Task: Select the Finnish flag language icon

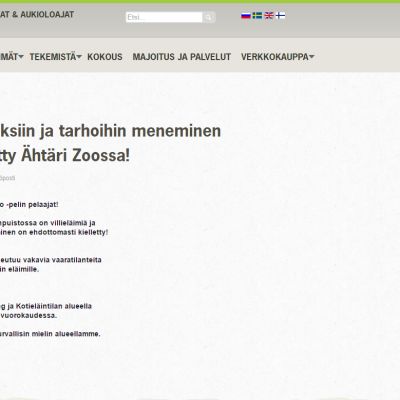Action: (280, 16)
